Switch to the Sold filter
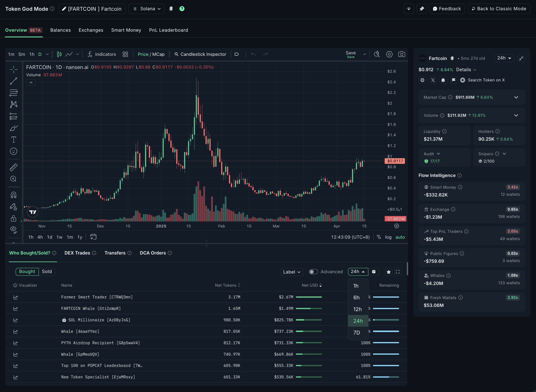The height and width of the screenshot is (392, 536). (47, 272)
